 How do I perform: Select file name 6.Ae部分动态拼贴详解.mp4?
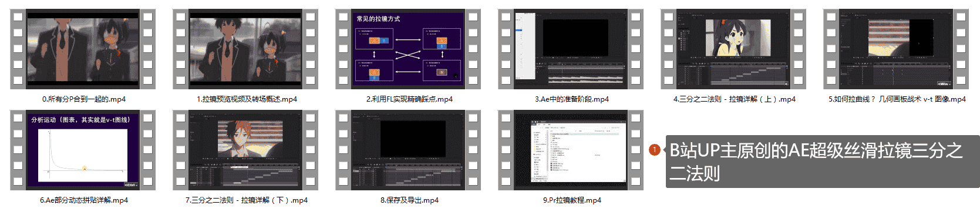click(83, 200)
